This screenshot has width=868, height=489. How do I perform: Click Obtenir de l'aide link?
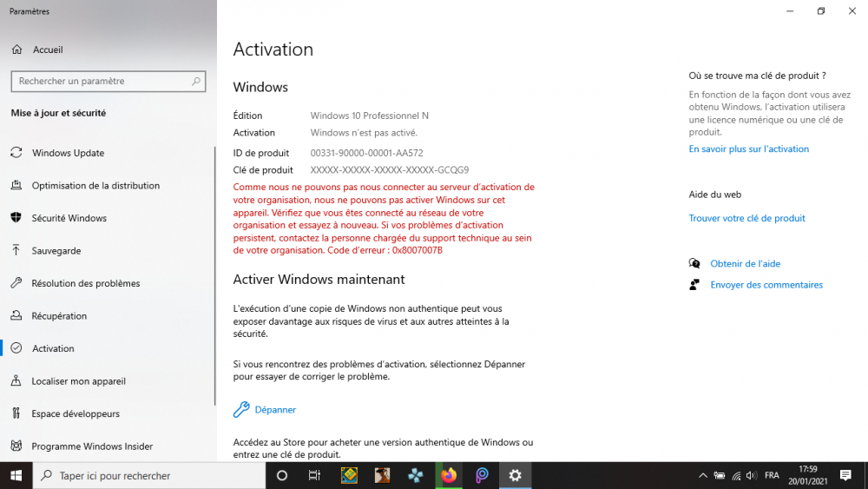[745, 263]
